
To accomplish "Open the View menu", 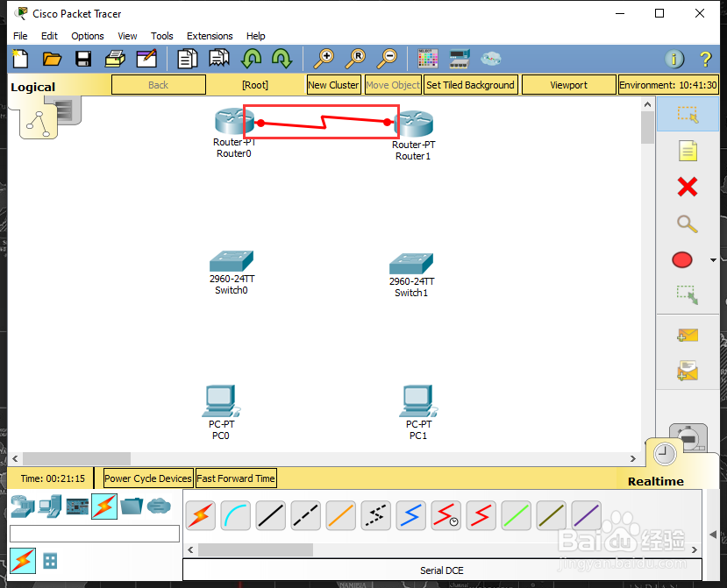I will point(127,36).
